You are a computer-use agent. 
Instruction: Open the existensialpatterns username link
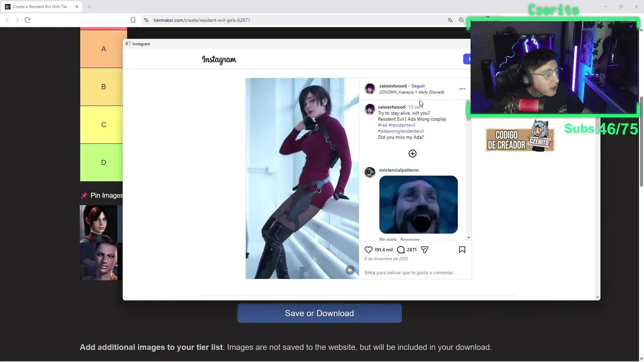(x=399, y=170)
